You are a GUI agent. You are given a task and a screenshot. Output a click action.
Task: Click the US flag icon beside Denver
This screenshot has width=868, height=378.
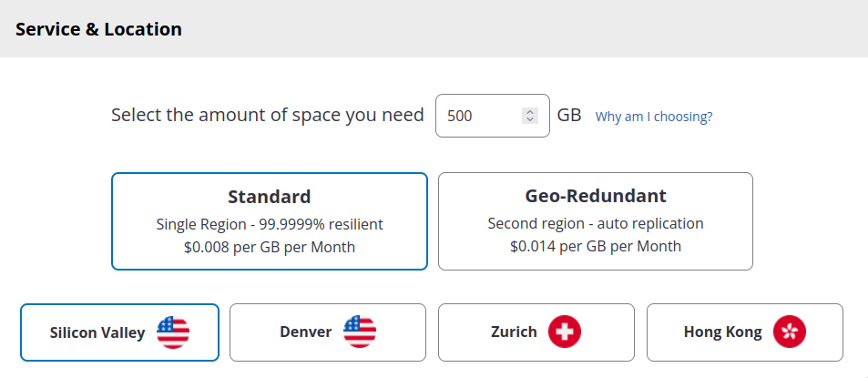click(360, 332)
